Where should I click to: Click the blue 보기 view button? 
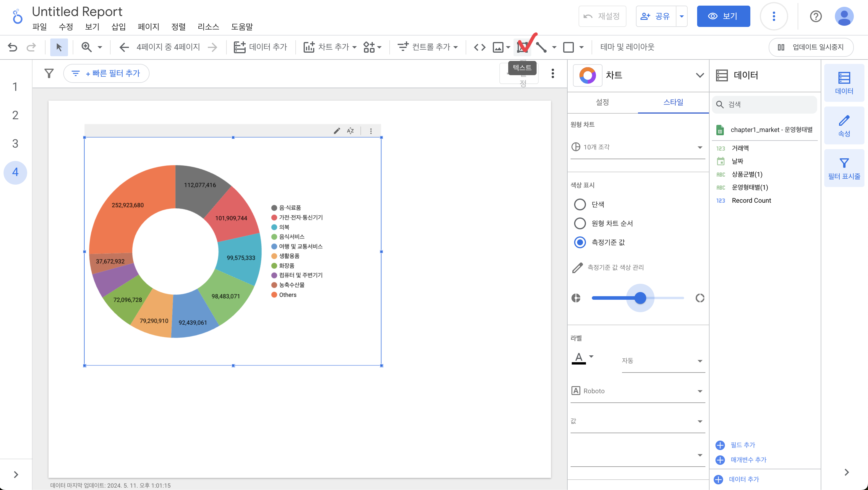[x=723, y=16]
